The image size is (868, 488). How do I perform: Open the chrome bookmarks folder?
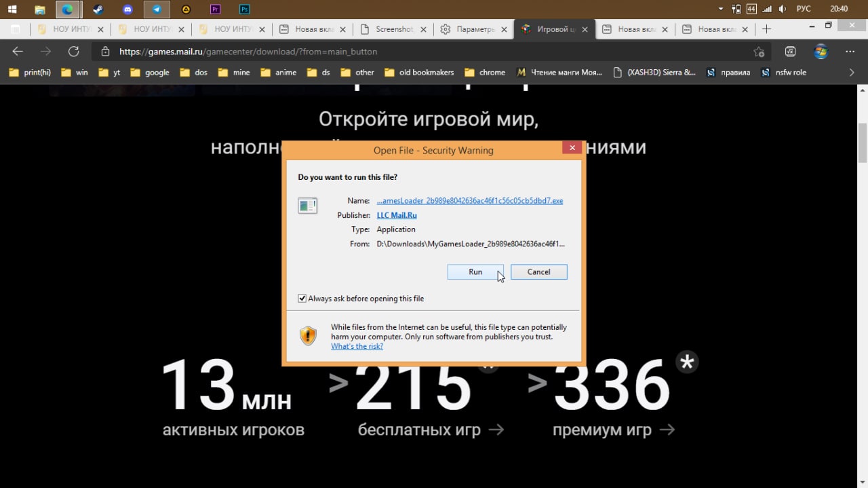click(485, 73)
